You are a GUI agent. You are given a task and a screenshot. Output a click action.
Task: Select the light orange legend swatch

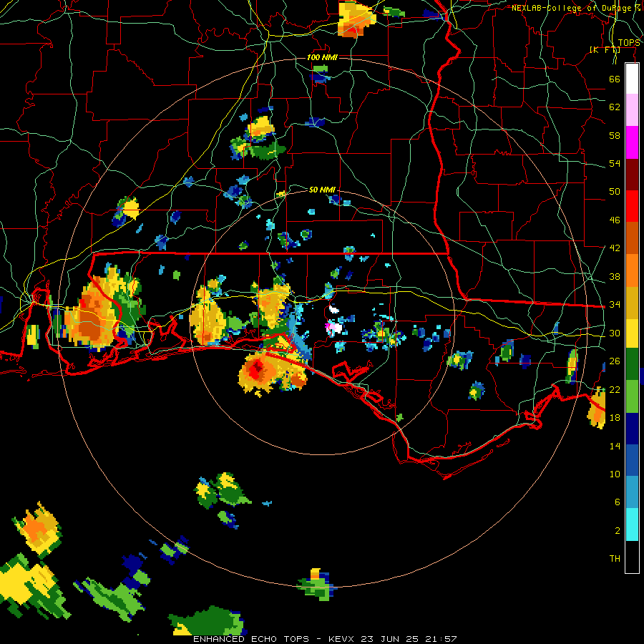pos(632,270)
